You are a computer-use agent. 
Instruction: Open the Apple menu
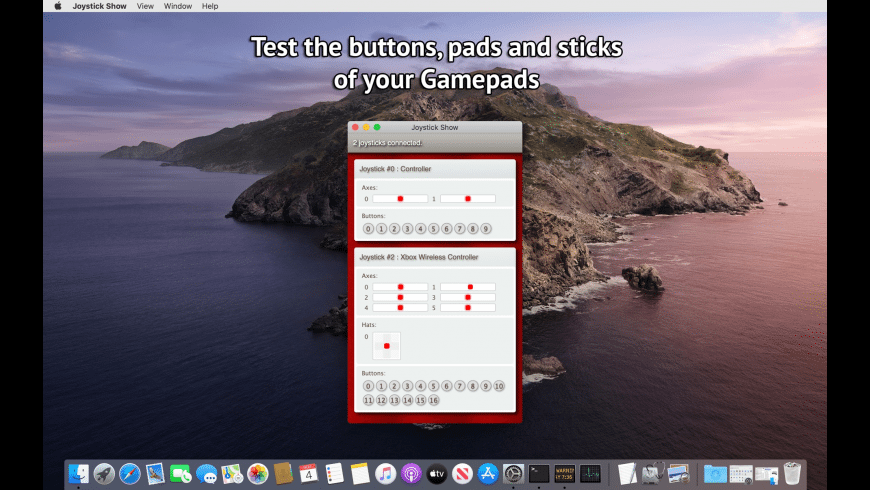click(58, 6)
